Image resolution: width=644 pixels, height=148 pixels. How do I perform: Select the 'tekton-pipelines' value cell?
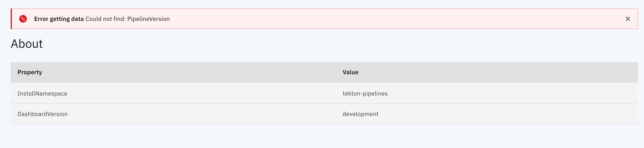point(365,93)
